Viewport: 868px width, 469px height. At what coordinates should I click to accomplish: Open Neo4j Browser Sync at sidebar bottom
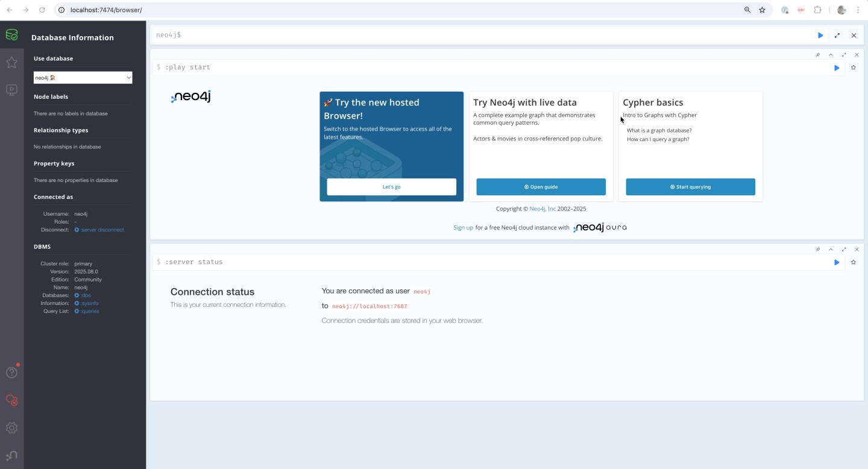11,455
